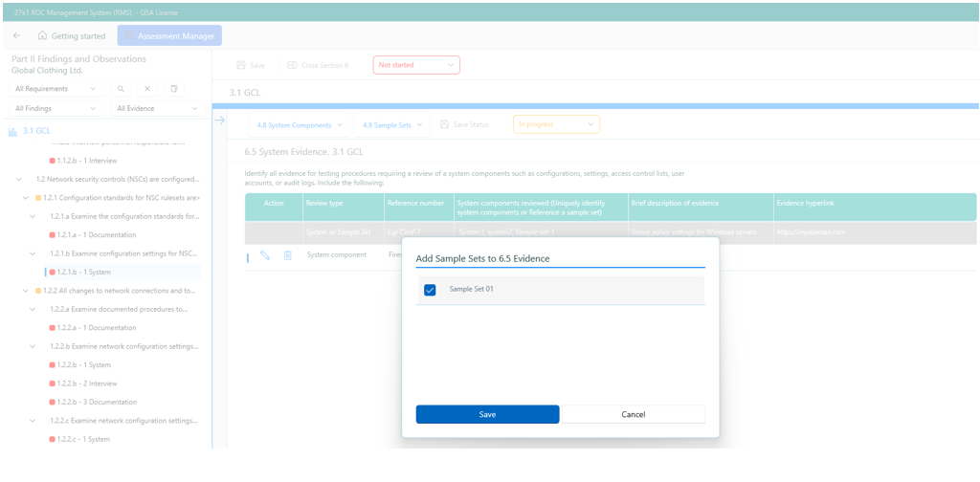Click the copy icon beside clear filter
The height and width of the screenshot is (482, 980).
[x=174, y=89]
